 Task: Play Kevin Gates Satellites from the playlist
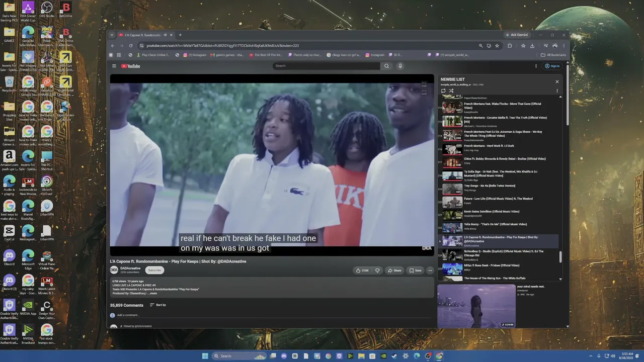pyautogui.click(x=498, y=215)
